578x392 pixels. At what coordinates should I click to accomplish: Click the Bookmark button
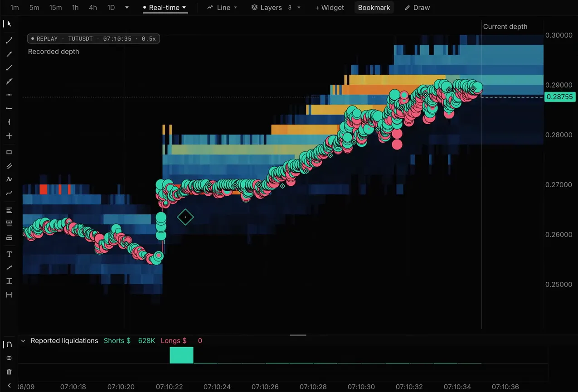click(374, 8)
